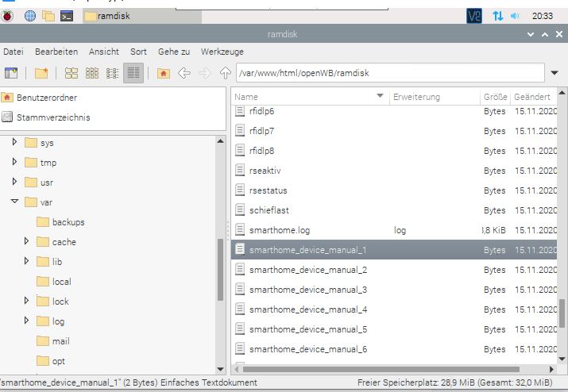Launch terminal from the taskbar

pos(67,16)
